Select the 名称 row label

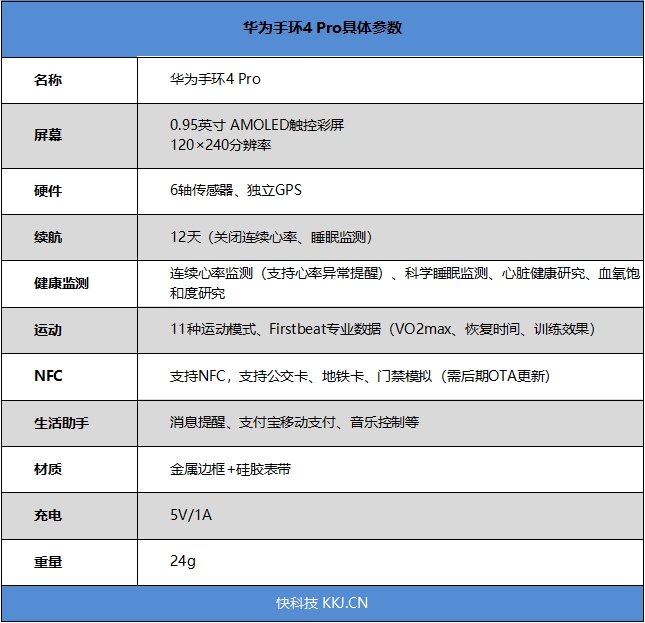pos(48,80)
